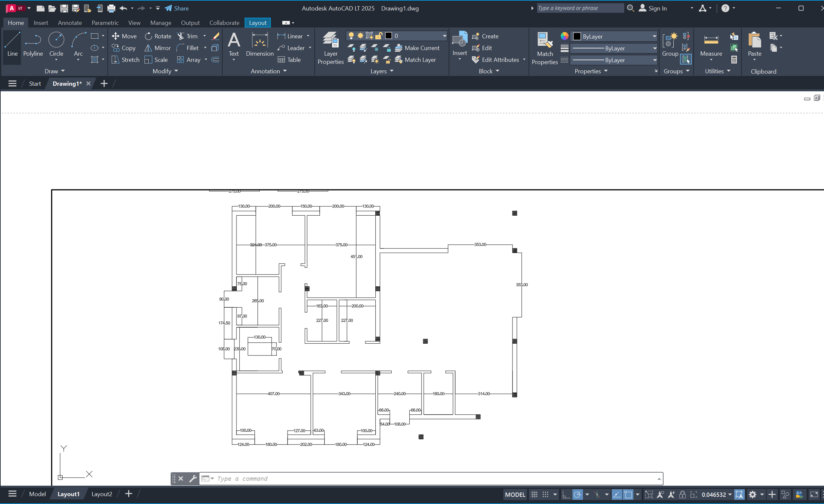Switch to the Annotate ribbon tab
The image size is (824, 504).
coord(69,23)
